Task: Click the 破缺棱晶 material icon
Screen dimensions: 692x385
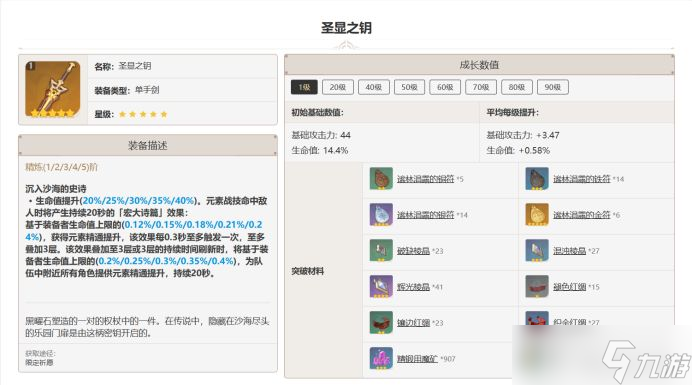Action: click(x=381, y=250)
